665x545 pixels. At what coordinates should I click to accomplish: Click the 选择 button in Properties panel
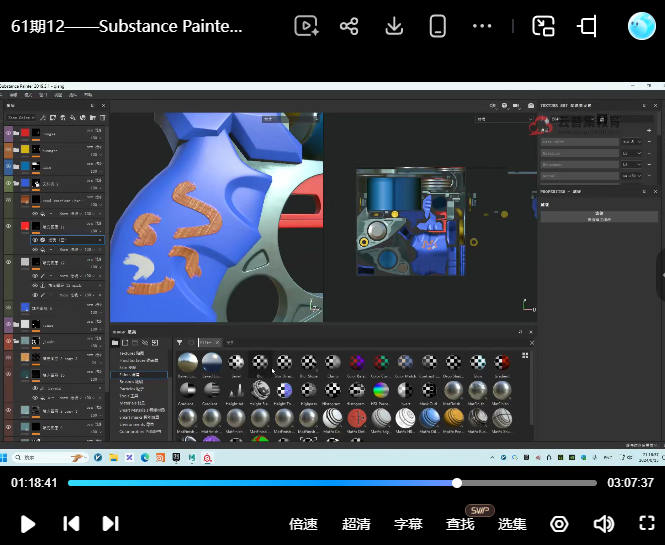(x=599, y=216)
